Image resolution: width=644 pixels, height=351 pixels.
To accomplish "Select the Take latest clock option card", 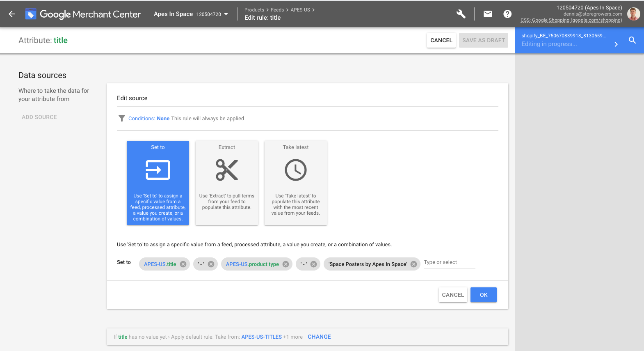I will coord(296,183).
